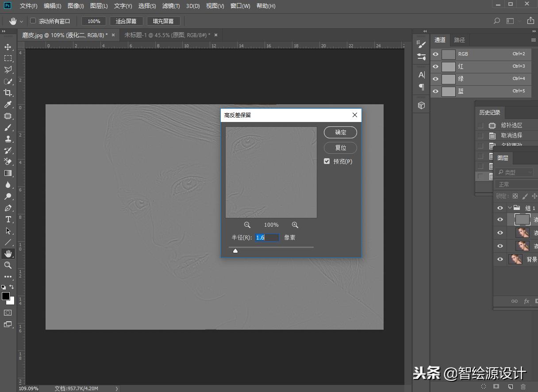
Task: Select the Gradient tool
Action: click(x=8, y=173)
